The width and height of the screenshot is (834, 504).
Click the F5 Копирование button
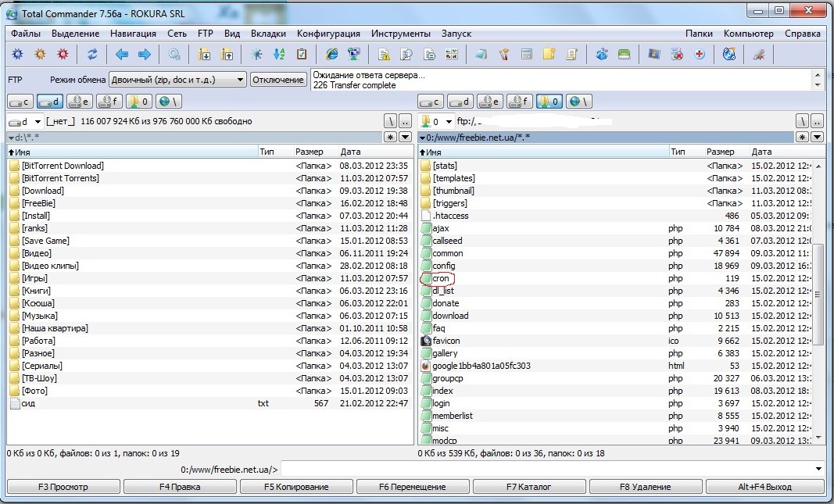[296, 487]
